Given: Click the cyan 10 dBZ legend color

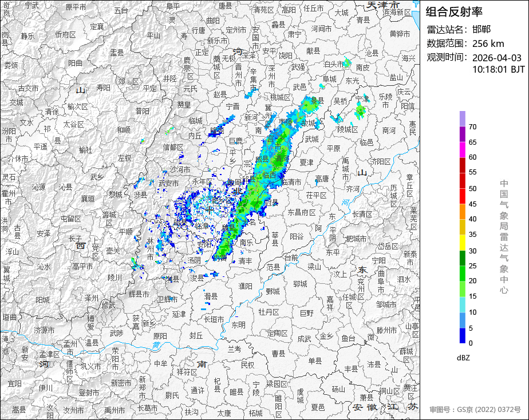Looking at the screenshot, I should click(x=463, y=305).
